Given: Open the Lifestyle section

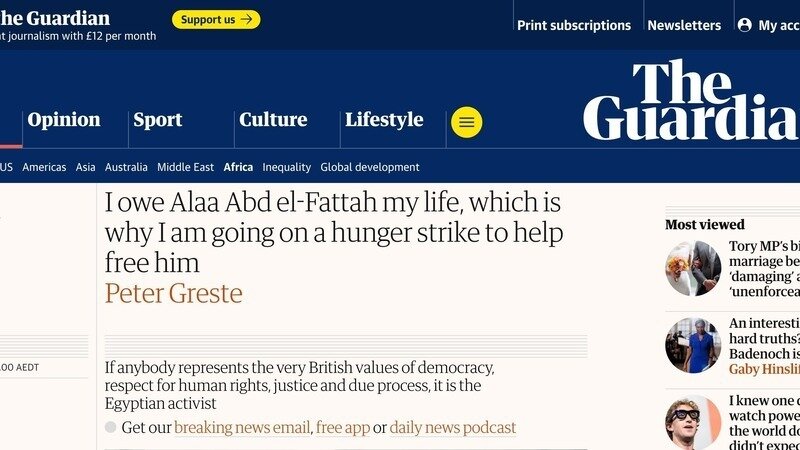Looking at the screenshot, I should pyautogui.click(x=384, y=120).
